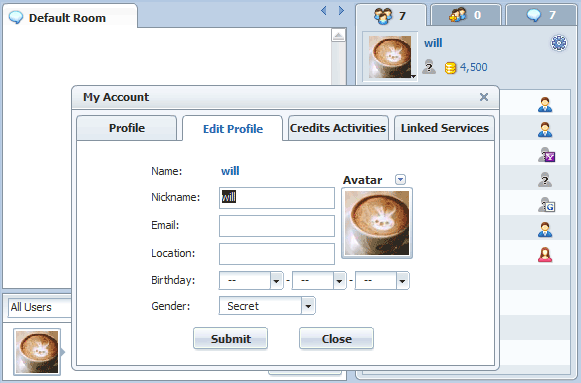This screenshot has height=383, width=581.
Task: Switch to the Credits Activities tab
Action: 338,128
